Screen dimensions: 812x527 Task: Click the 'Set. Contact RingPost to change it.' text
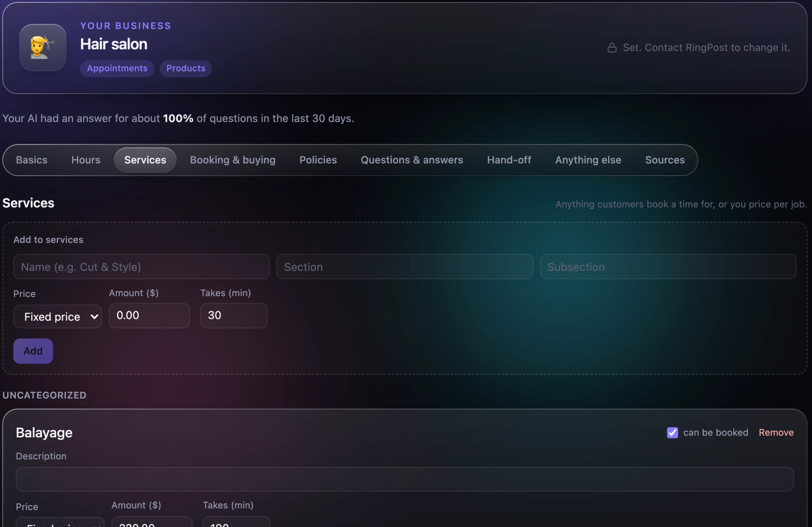pyautogui.click(x=706, y=48)
